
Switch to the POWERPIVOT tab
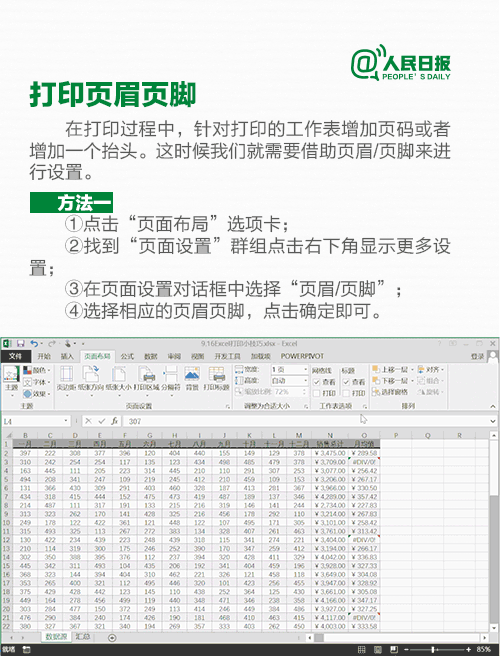(x=302, y=356)
